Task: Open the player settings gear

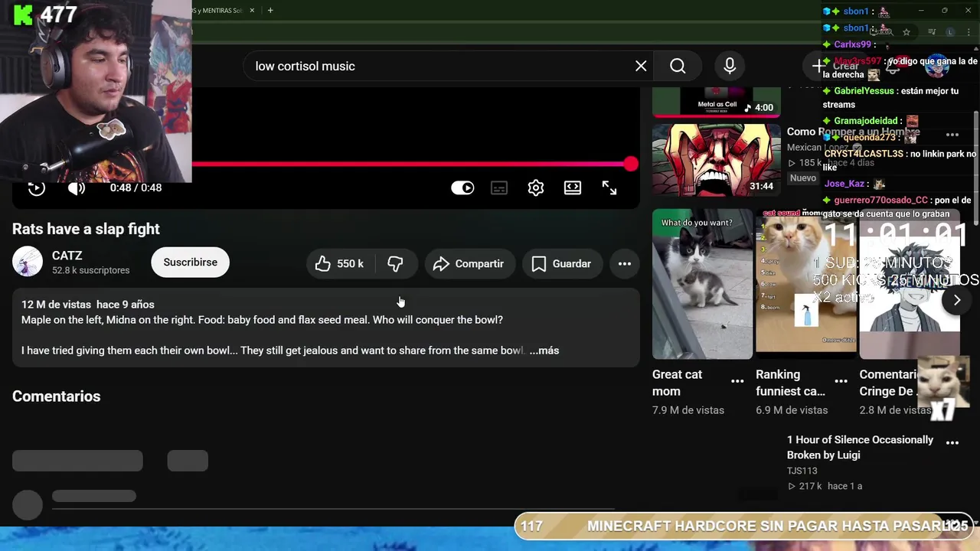Action: (536, 187)
